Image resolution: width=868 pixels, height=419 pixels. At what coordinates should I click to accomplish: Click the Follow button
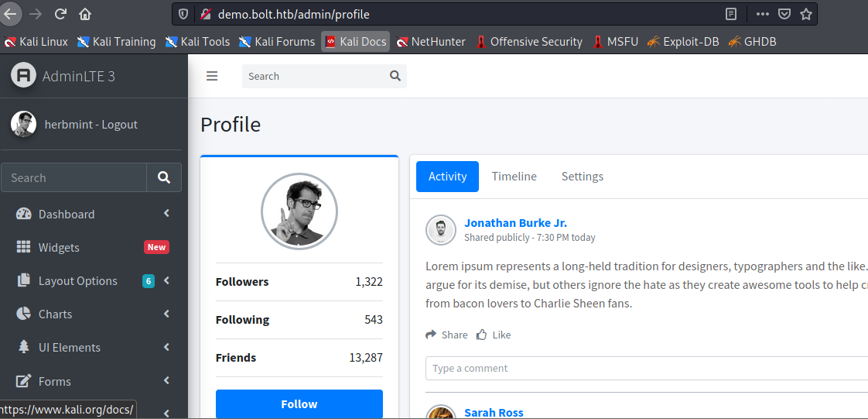pyautogui.click(x=299, y=404)
